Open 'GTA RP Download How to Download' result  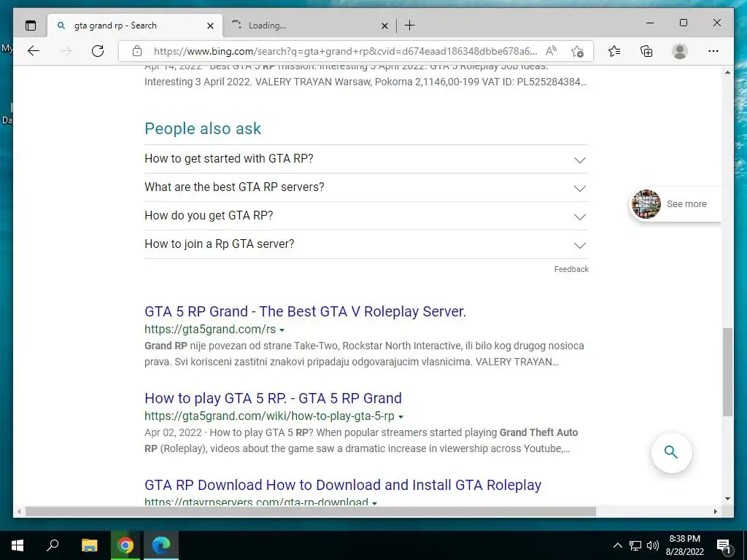click(x=343, y=485)
